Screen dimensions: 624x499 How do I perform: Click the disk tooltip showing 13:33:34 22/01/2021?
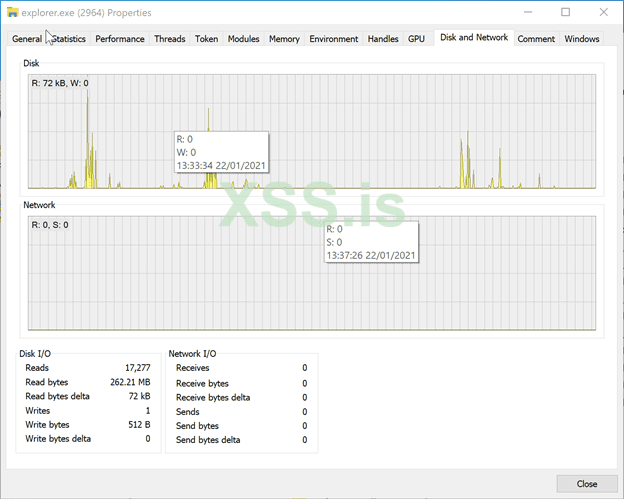pyautogui.click(x=221, y=152)
